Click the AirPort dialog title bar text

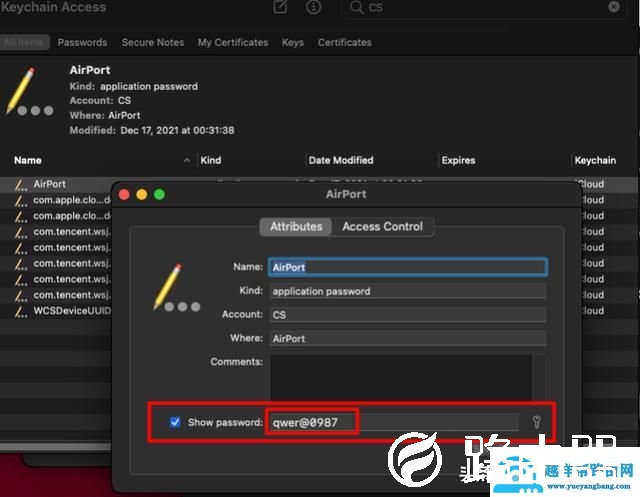click(x=346, y=194)
